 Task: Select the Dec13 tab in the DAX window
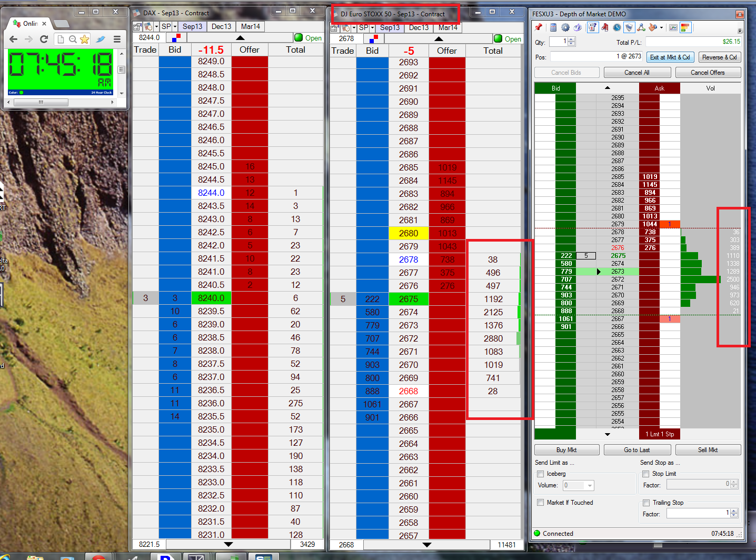coord(222,26)
